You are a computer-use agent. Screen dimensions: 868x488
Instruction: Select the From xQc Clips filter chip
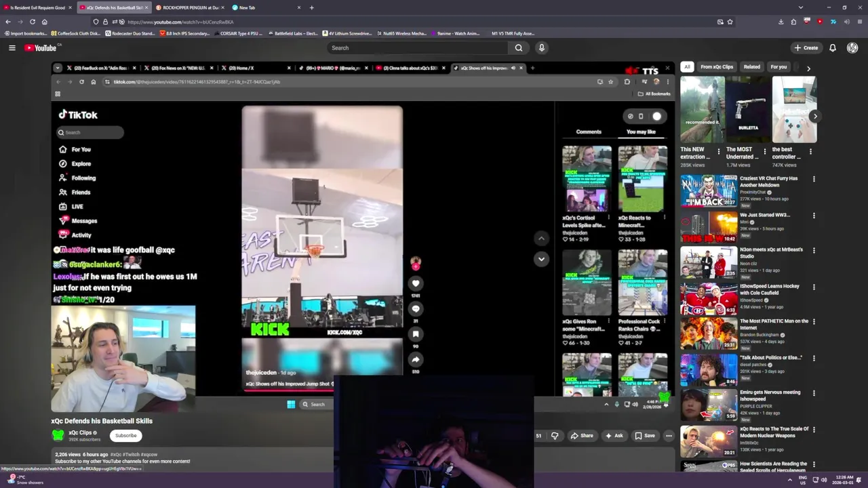click(717, 67)
